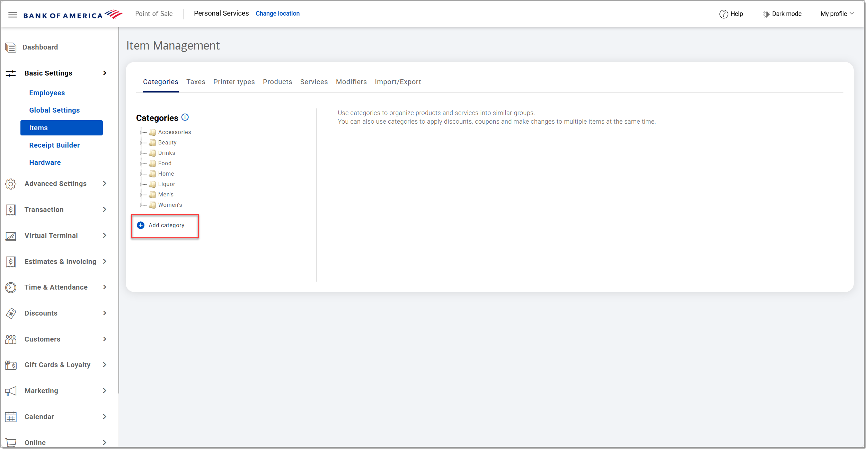Click the Gift Cards & Loyalty icon

11,365
